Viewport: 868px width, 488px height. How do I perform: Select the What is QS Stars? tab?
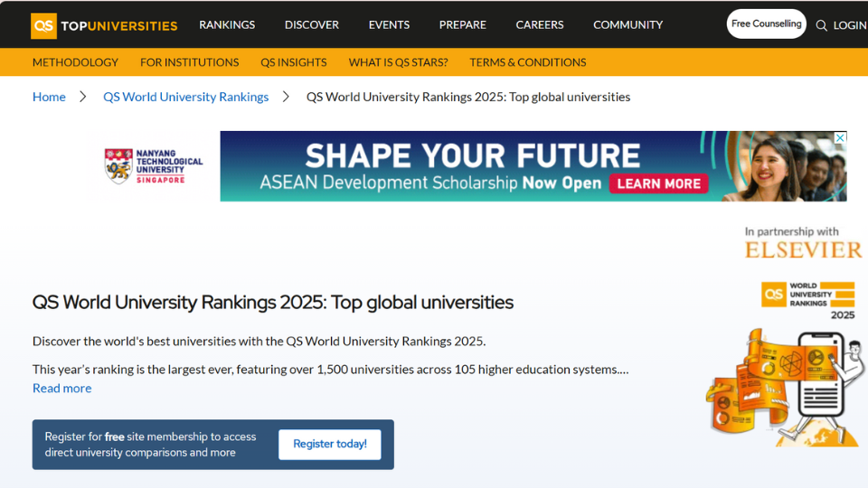click(x=398, y=62)
